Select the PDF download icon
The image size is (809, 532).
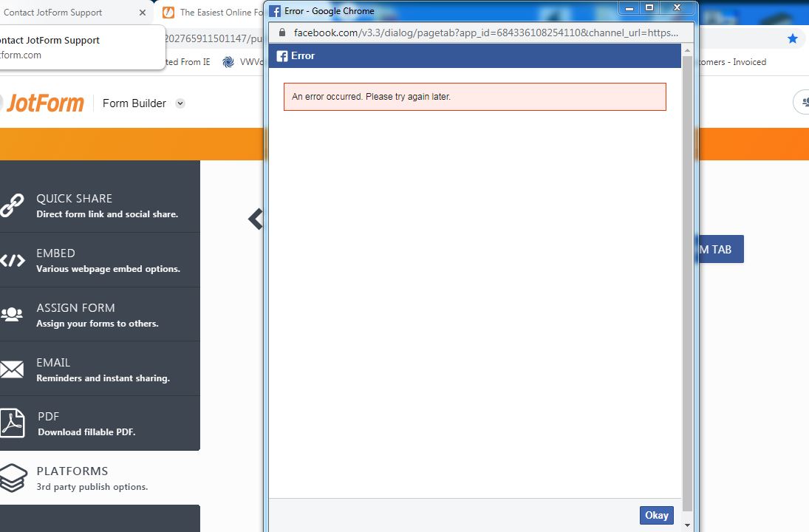pos(13,423)
